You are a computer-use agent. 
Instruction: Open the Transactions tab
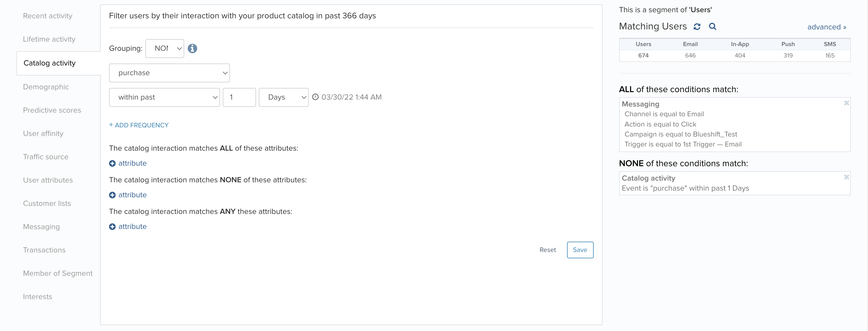(x=44, y=250)
